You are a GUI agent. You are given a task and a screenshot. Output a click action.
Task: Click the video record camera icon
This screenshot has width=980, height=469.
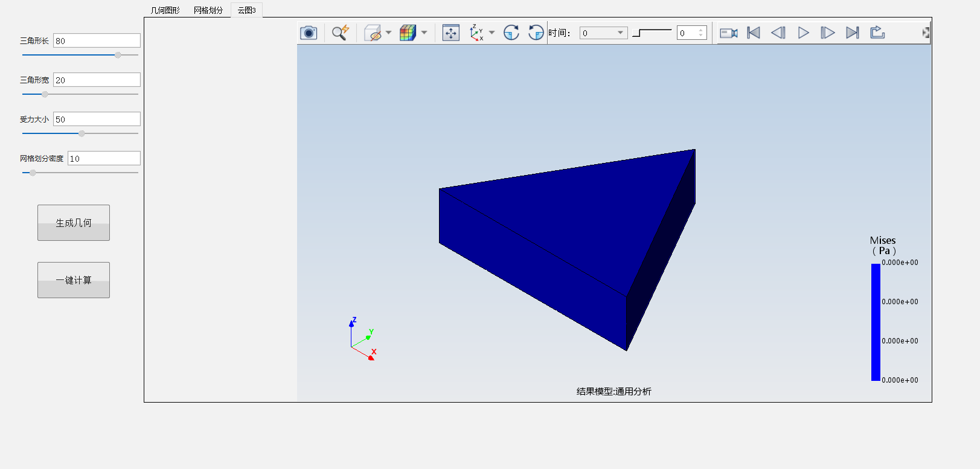pyautogui.click(x=729, y=33)
